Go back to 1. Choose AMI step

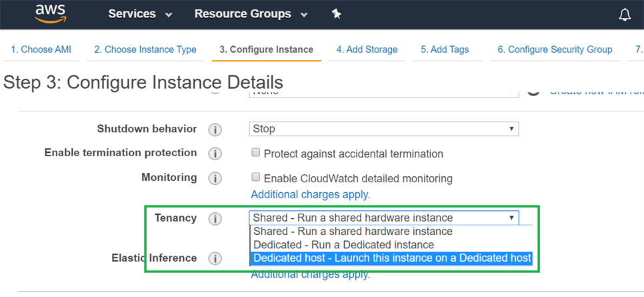point(41,49)
